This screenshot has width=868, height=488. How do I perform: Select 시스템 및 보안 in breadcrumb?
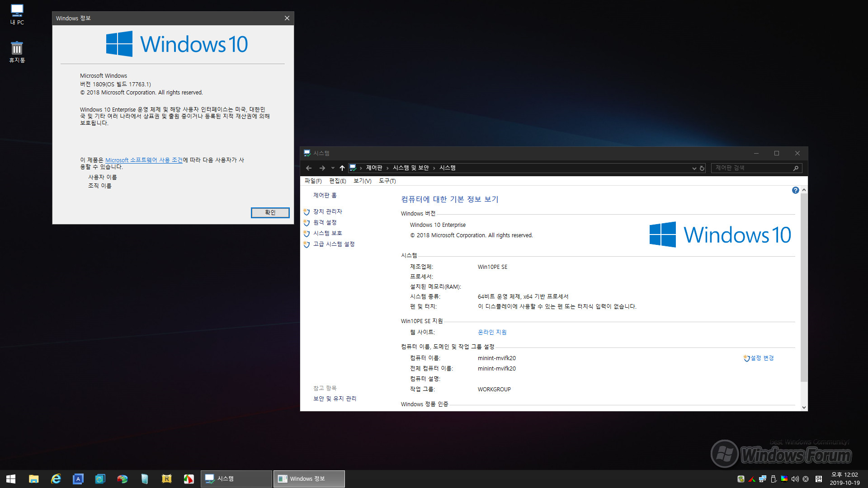click(x=410, y=168)
